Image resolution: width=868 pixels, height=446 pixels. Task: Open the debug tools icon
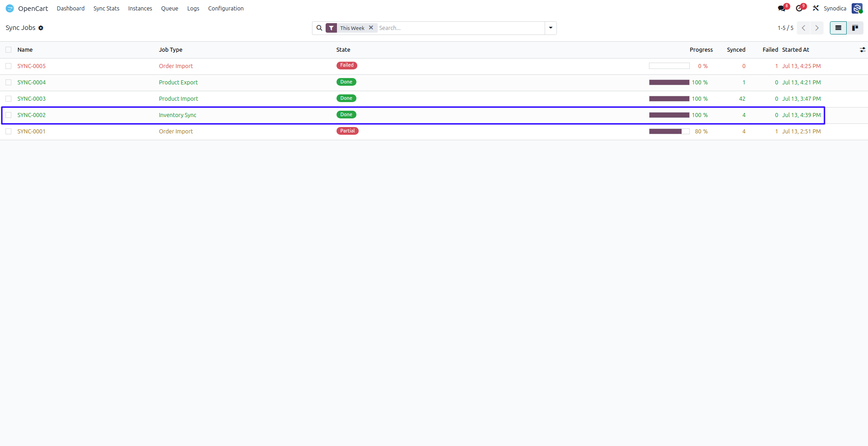tap(816, 8)
